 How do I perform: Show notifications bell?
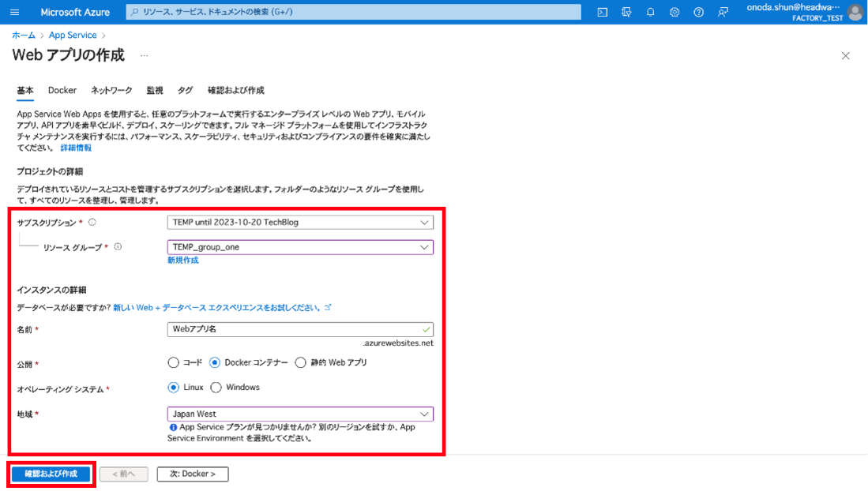point(651,12)
